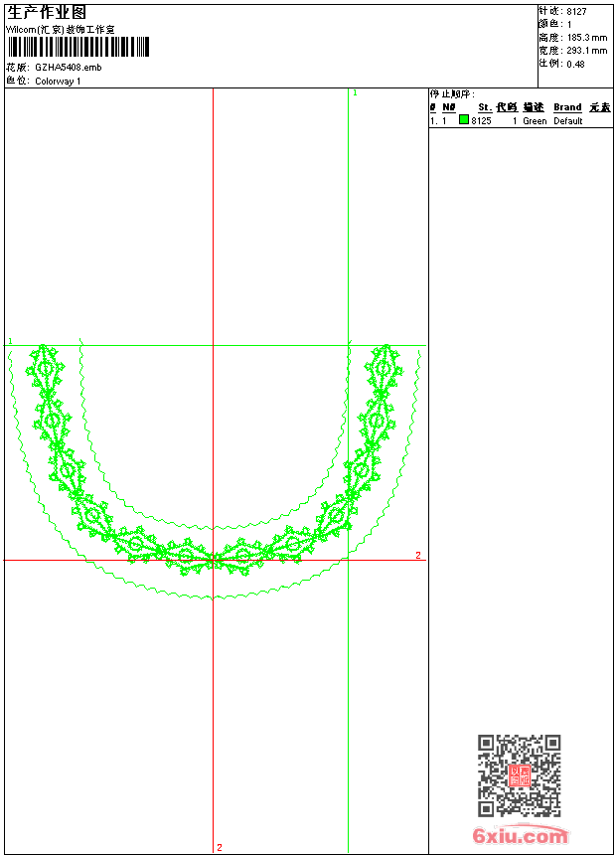The height and width of the screenshot is (855, 616).
Task: Open the 6xiu.com watermark link
Action: [x=521, y=836]
